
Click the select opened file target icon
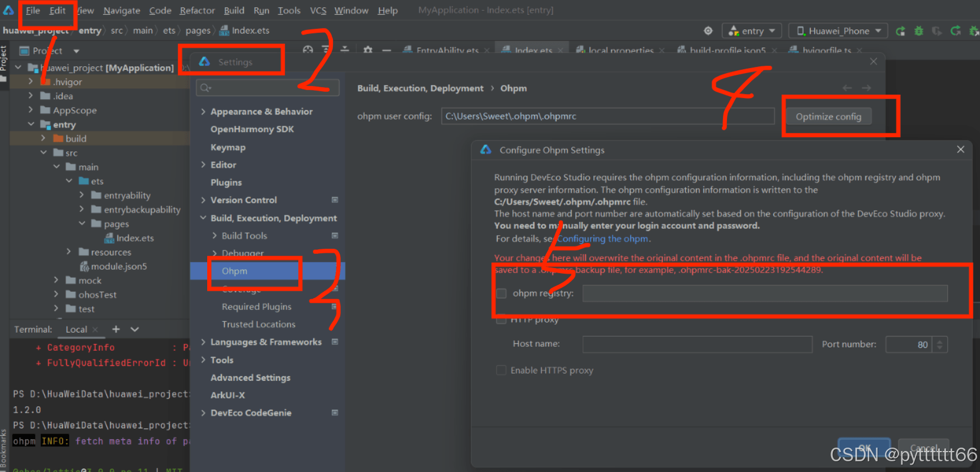click(307, 50)
